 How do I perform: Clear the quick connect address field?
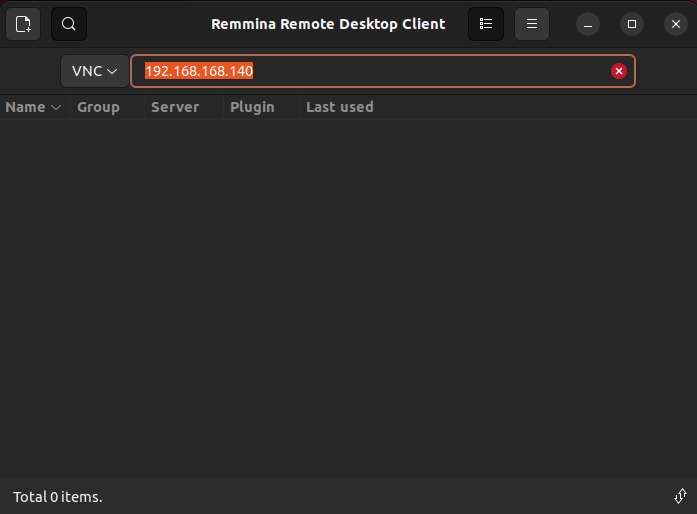coord(619,71)
